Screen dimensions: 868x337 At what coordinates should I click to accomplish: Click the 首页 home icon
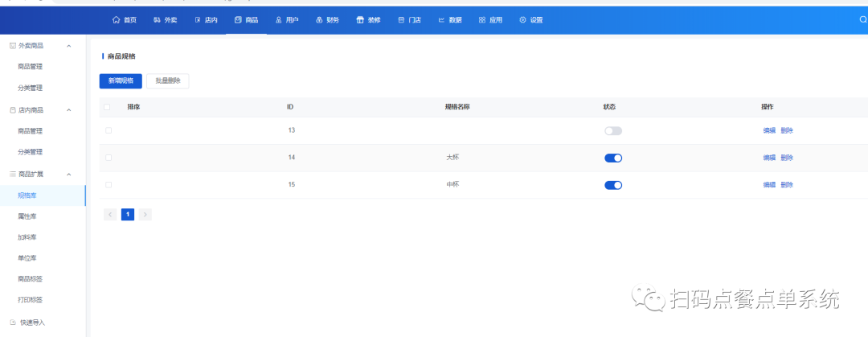coord(116,19)
